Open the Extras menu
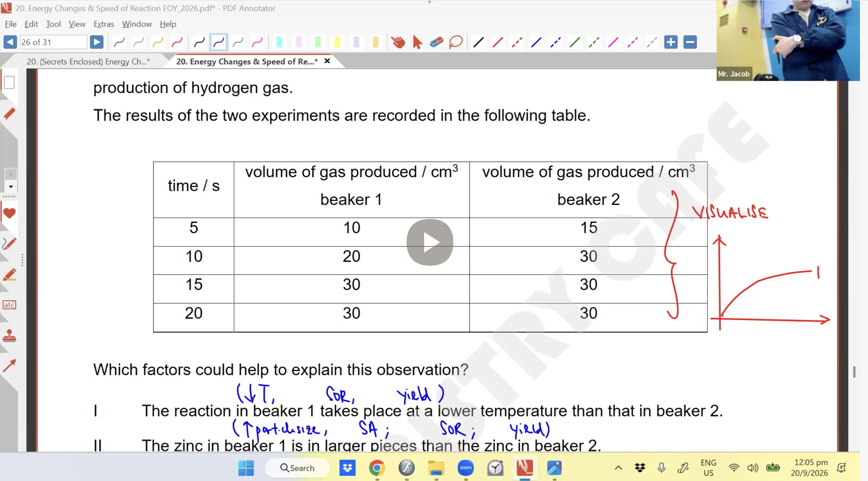This screenshot has width=868, height=481. 104,24
